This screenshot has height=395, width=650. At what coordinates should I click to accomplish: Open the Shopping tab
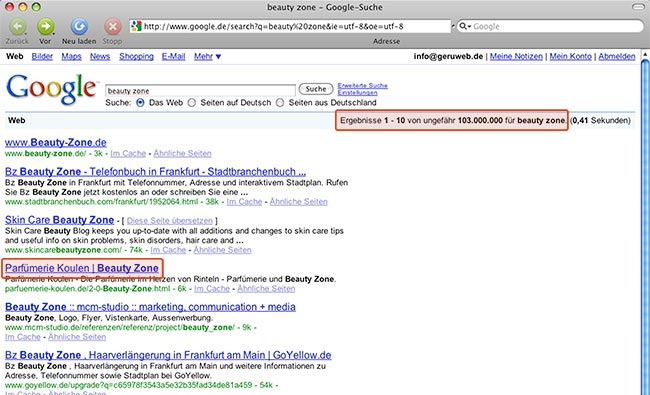click(136, 56)
